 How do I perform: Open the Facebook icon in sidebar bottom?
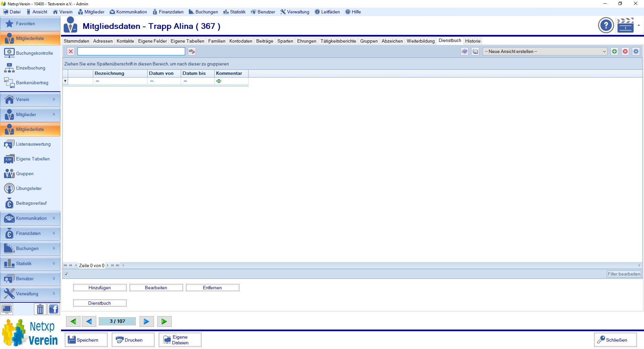coord(54,309)
